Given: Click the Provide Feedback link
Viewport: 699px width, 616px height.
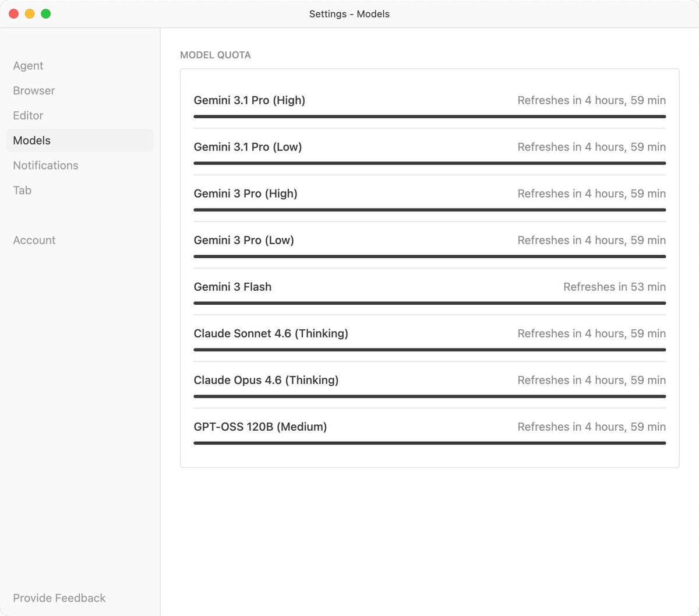Looking at the screenshot, I should [x=59, y=598].
